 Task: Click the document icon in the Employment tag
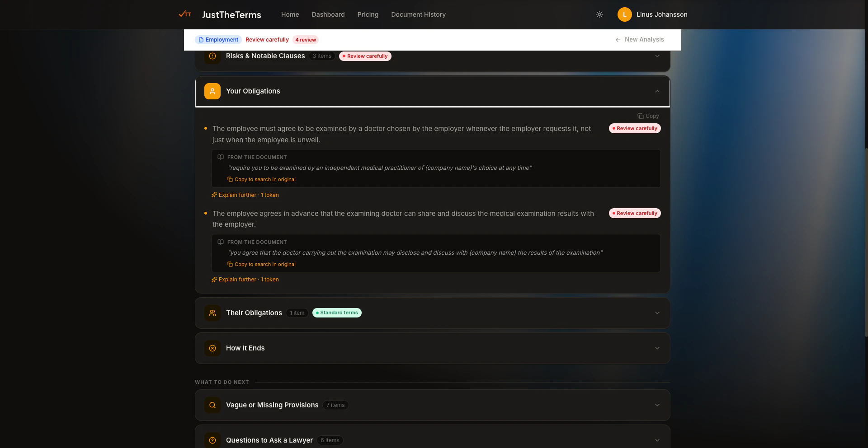(201, 40)
